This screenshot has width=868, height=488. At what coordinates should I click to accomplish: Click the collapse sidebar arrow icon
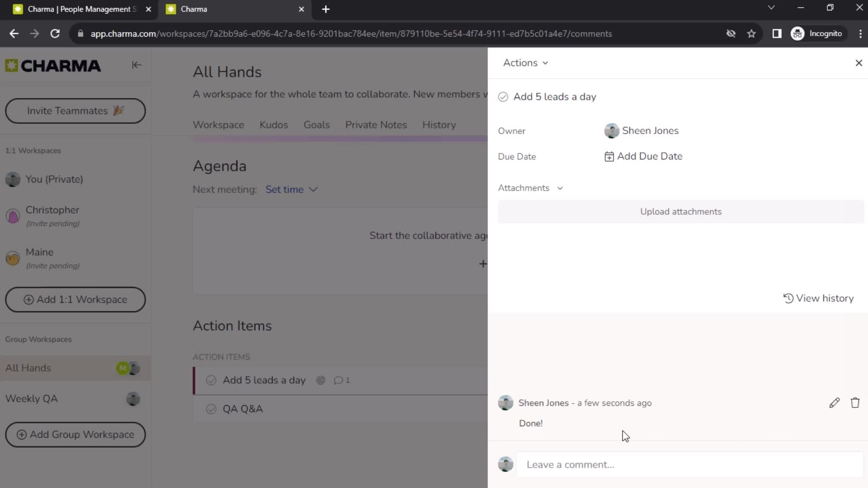(137, 64)
